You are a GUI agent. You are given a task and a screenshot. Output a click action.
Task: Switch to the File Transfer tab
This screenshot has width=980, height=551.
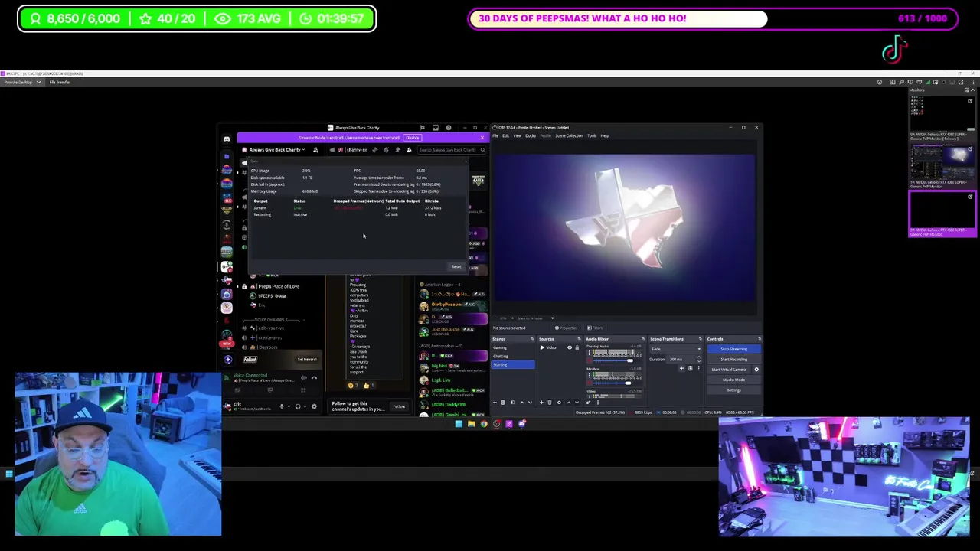point(59,82)
